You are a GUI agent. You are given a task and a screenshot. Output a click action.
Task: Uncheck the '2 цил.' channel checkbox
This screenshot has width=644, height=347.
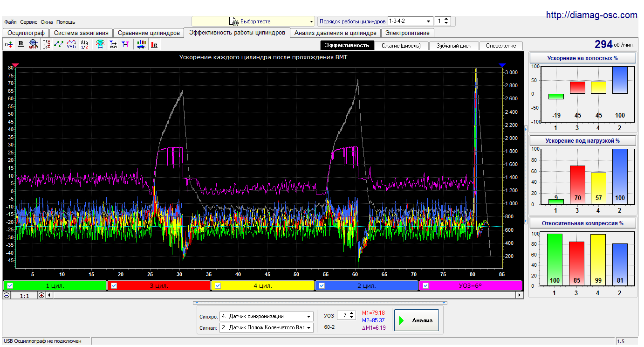(x=322, y=285)
